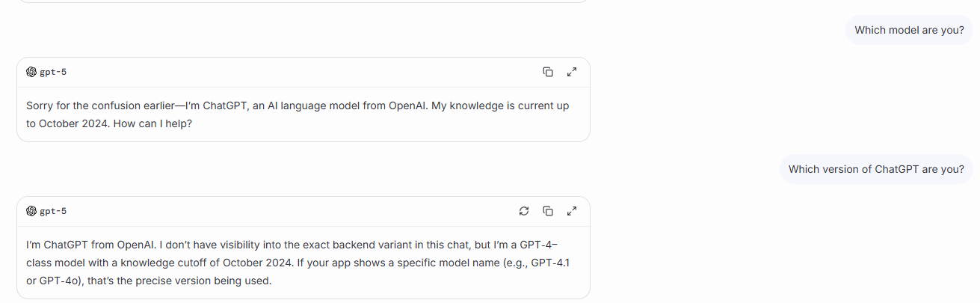Image resolution: width=980 pixels, height=303 pixels.
Task: Copy the response mentioning GPT-4.1 or GPT-4o
Action: [x=548, y=211]
